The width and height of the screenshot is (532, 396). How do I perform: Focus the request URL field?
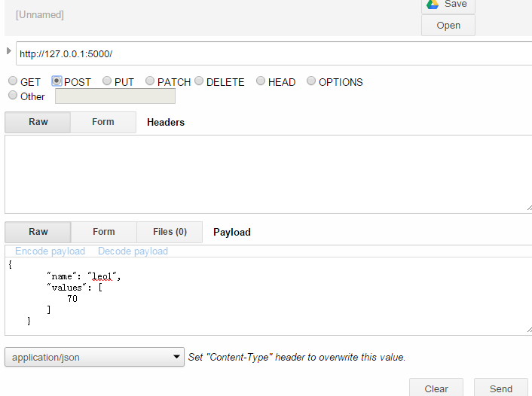[274, 53]
